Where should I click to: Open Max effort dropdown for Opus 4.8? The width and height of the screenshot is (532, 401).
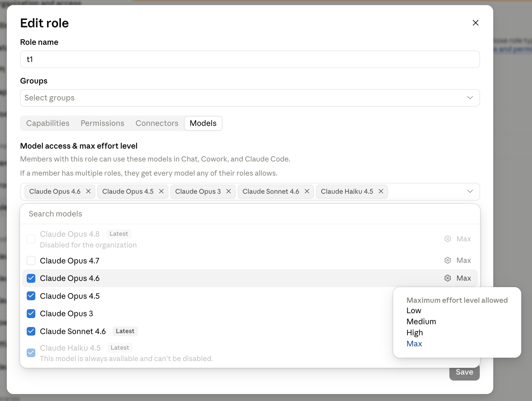pos(464,239)
